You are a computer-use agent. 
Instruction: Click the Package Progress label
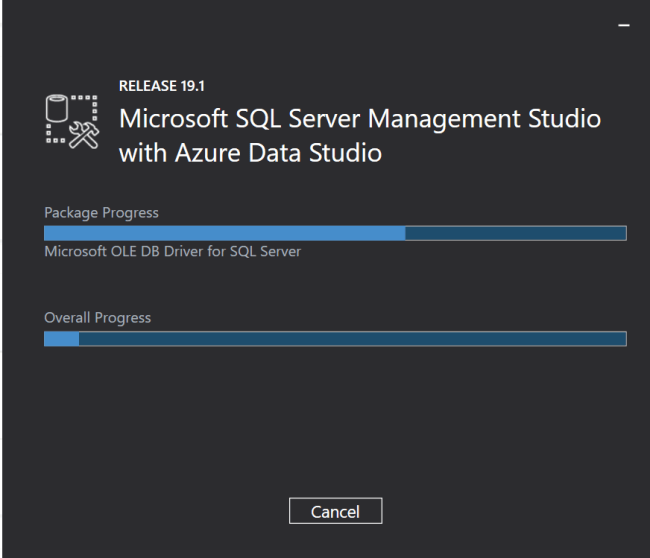pos(101,213)
